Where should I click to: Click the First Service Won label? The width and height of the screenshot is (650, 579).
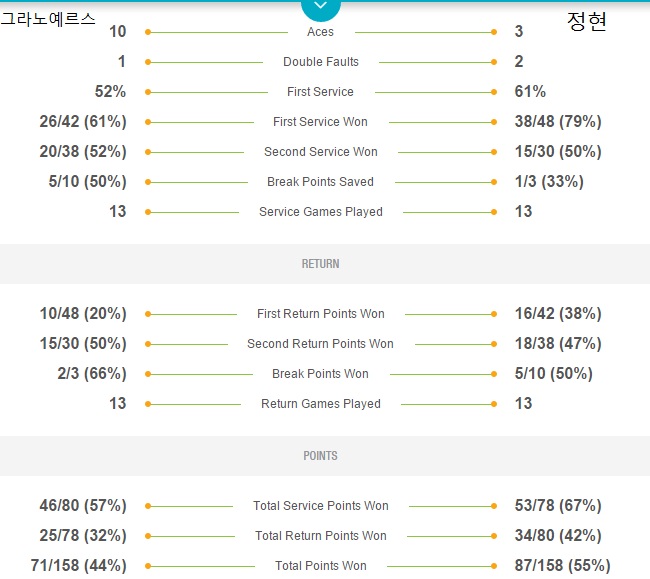point(320,122)
